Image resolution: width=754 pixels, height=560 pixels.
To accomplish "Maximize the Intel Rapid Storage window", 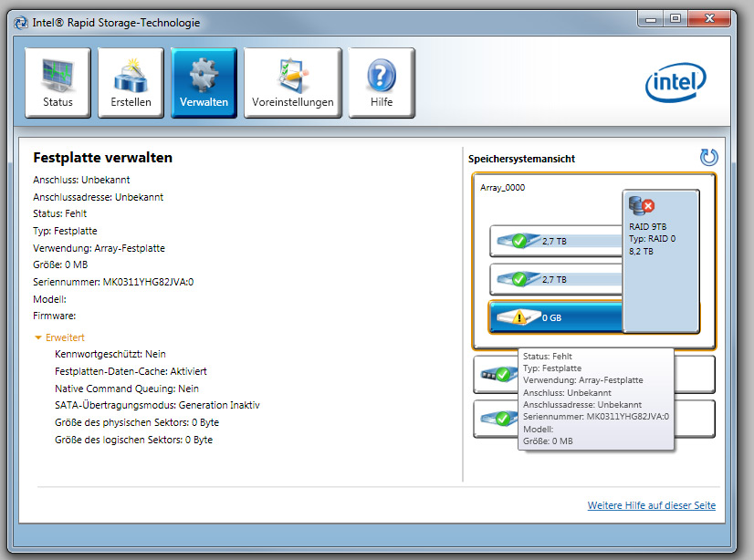I will [675, 19].
